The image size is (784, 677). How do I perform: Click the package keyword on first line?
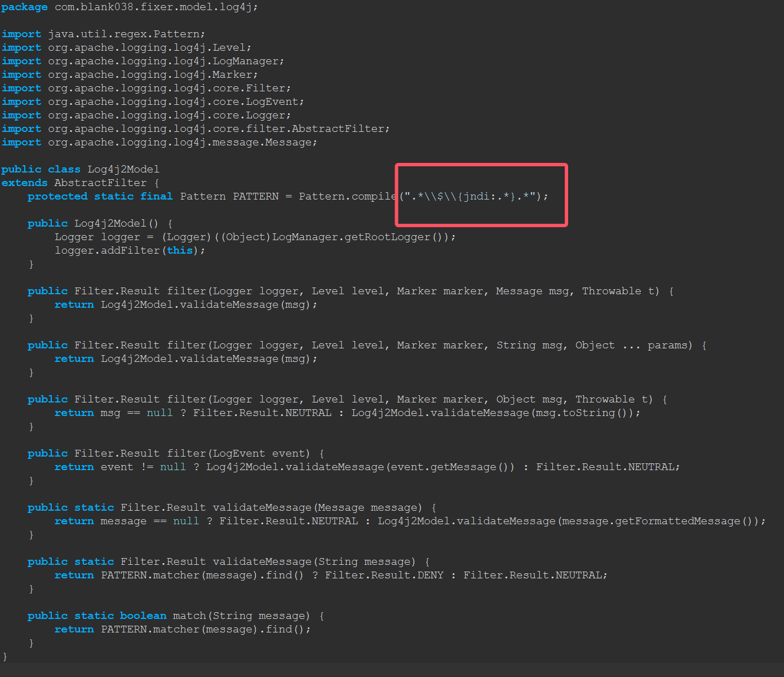[x=24, y=7]
